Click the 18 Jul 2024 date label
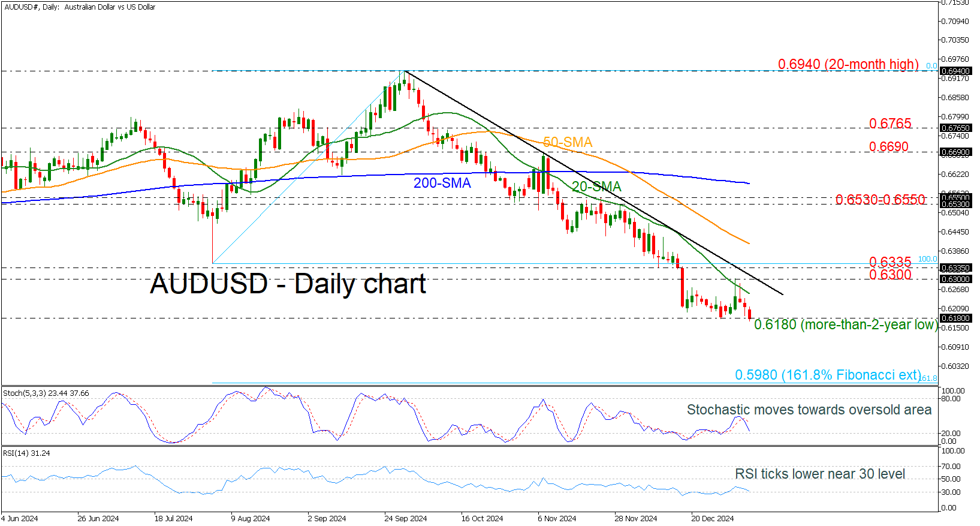980x526 pixels. pos(173,519)
